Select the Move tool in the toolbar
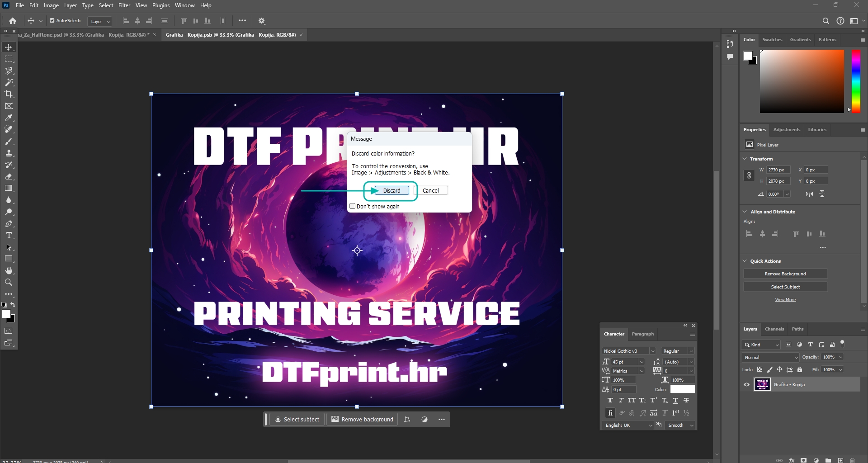The width and height of the screenshot is (868, 463). pyautogui.click(x=9, y=47)
